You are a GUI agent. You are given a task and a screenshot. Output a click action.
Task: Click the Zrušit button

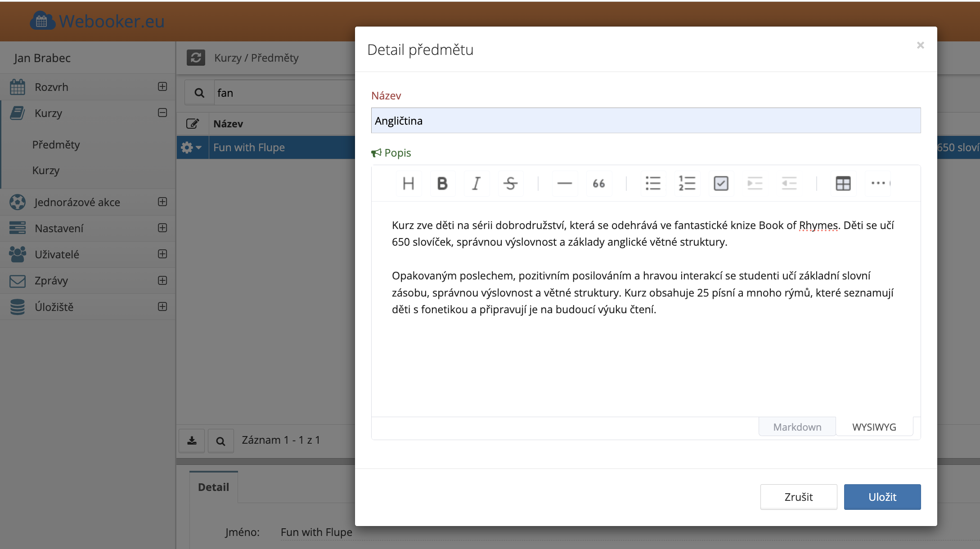(798, 497)
